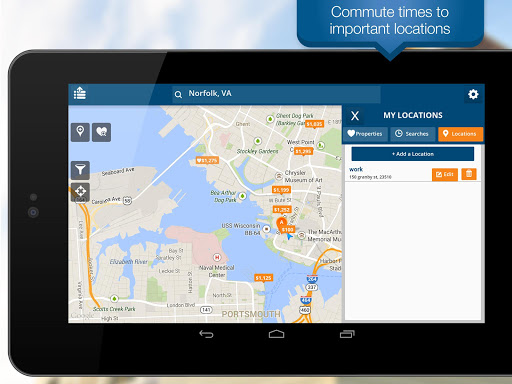The image size is (512, 384).
Task: Tap the orange A location pin
Action: [281, 223]
